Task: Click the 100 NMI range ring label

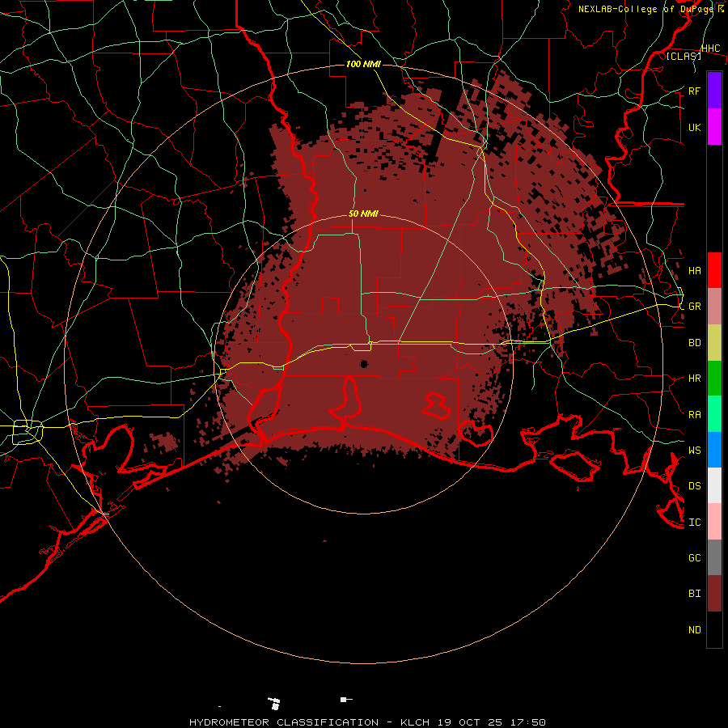Action: [363, 64]
